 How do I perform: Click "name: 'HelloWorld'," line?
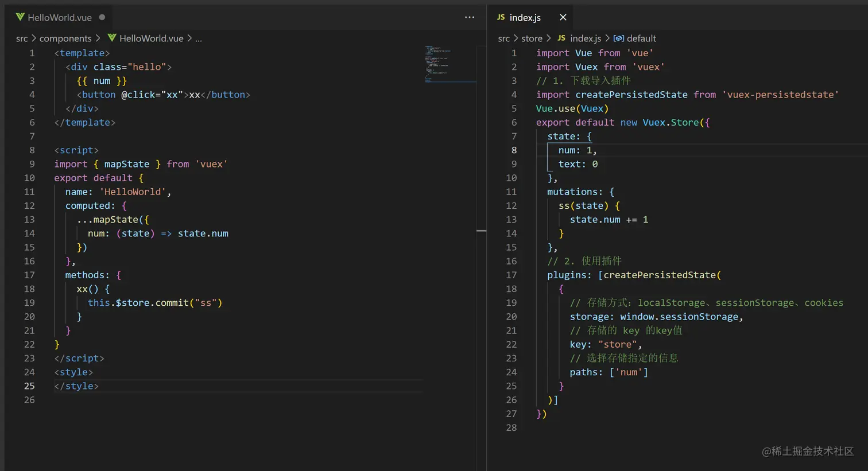pyautogui.click(x=118, y=192)
